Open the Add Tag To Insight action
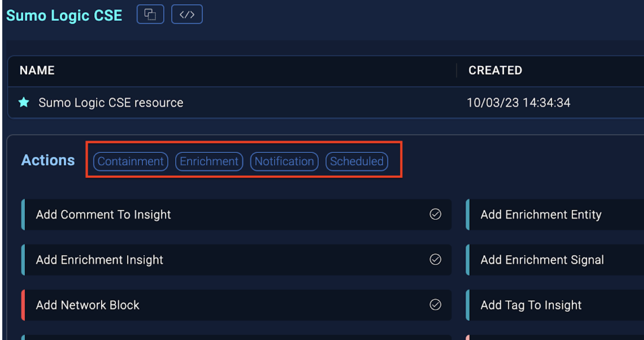 click(531, 305)
